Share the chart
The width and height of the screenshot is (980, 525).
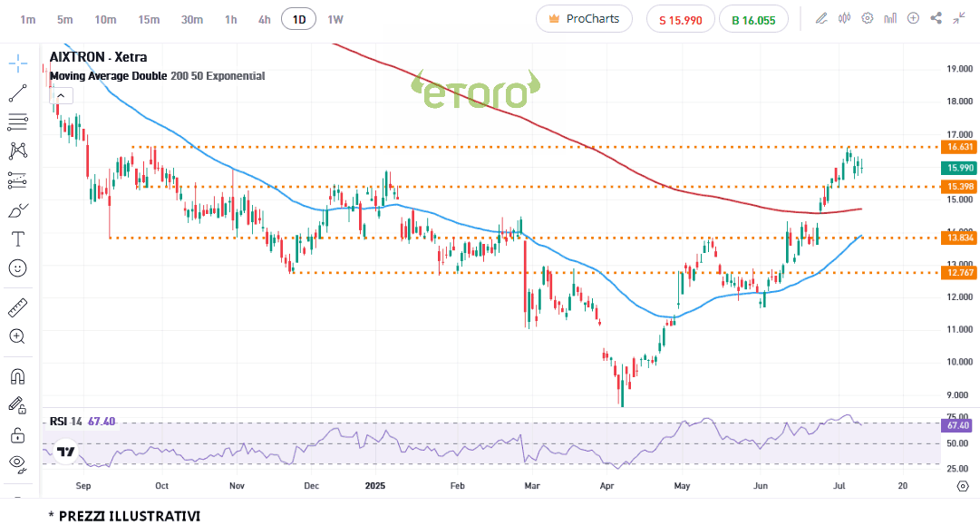936,19
